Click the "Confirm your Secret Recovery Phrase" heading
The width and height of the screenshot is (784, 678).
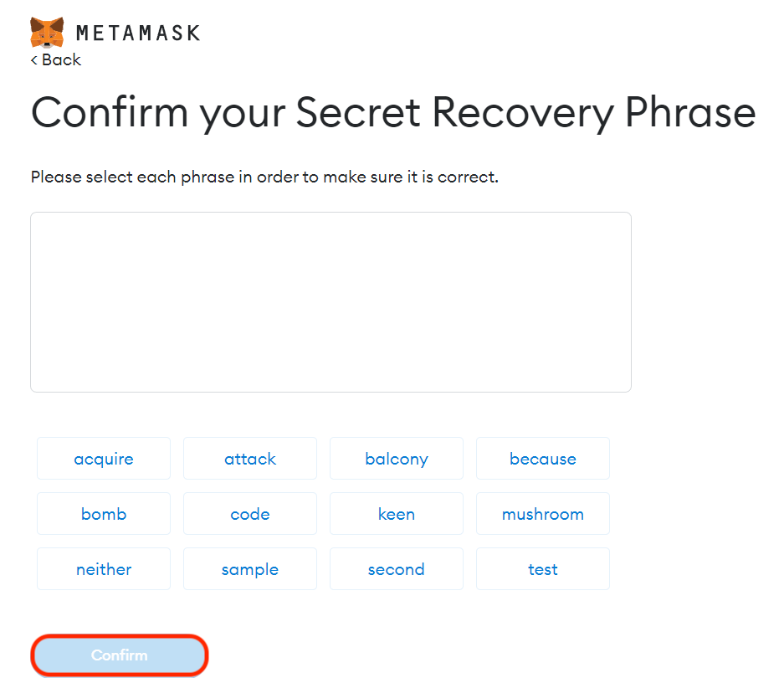tap(393, 113)
